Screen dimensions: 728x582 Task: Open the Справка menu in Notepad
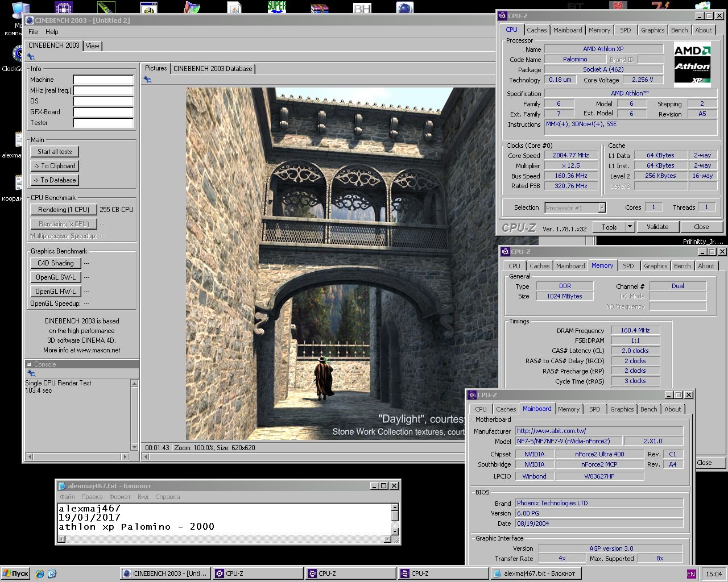pyautogui.click(x=168, y=497)
